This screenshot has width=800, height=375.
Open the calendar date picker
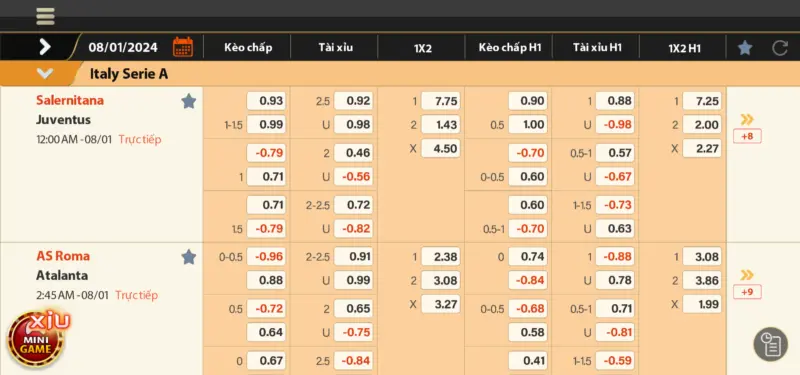(183, 47)
